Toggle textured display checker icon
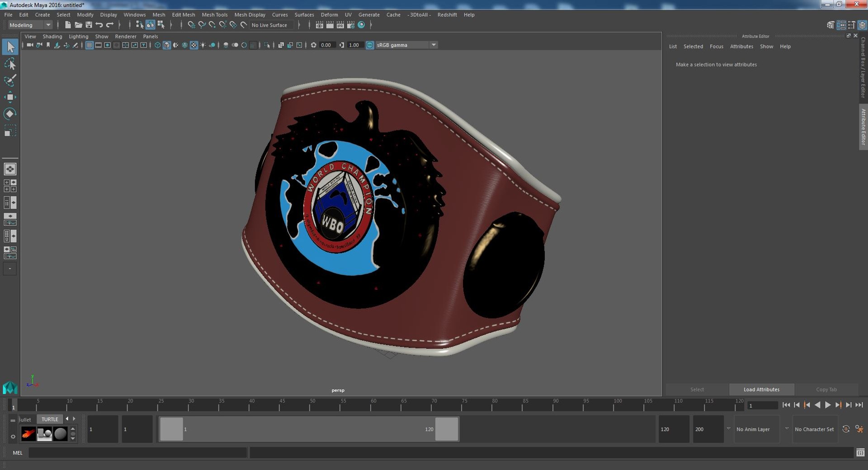The width and height of the screenshot is (868, 470). [194, 45]
